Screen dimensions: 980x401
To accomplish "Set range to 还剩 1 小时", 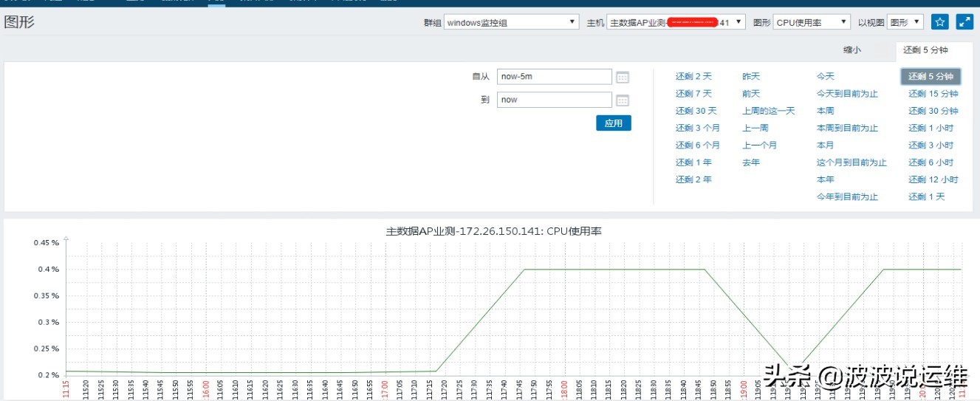I will pyautogui.click(x=931, y=128).
